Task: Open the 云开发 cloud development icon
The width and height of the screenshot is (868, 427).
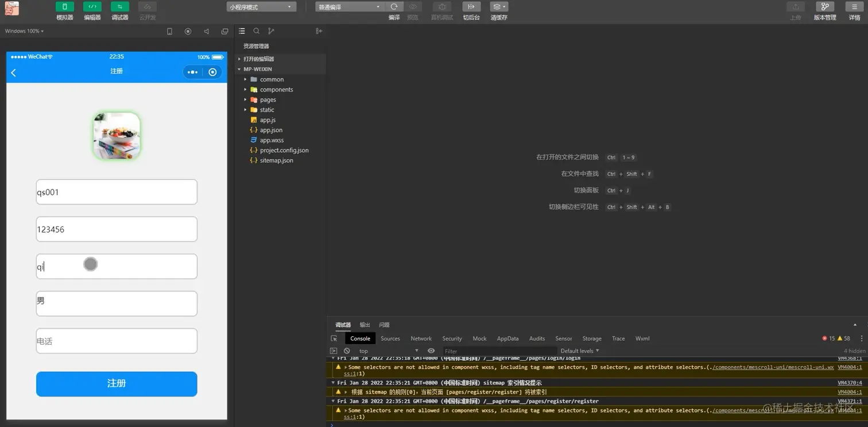Action: (147, 7)
